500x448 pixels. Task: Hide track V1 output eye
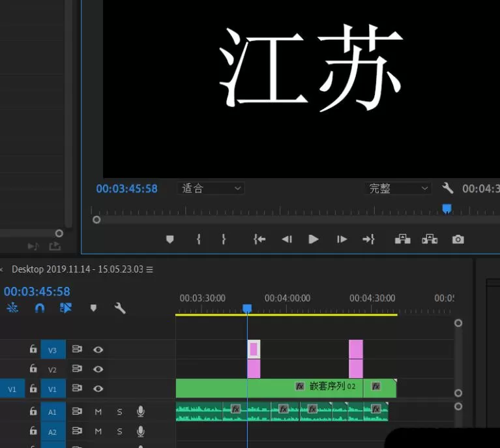coord(98,389)
